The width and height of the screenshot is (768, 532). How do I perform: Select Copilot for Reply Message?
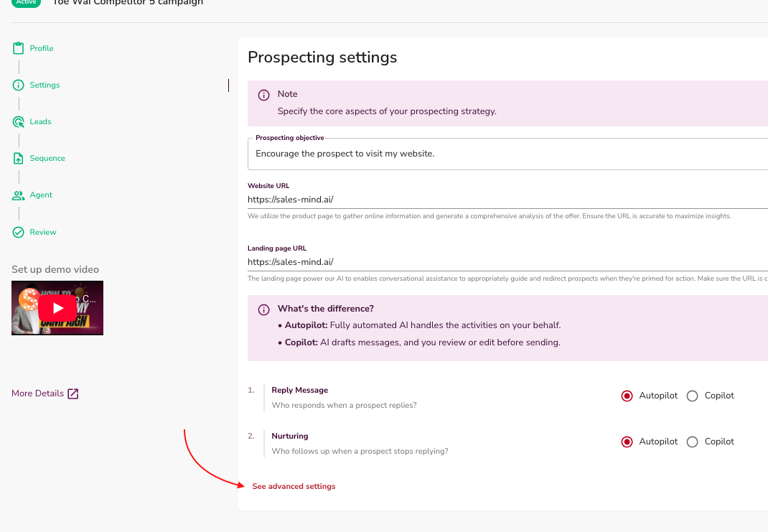point(693,396)
